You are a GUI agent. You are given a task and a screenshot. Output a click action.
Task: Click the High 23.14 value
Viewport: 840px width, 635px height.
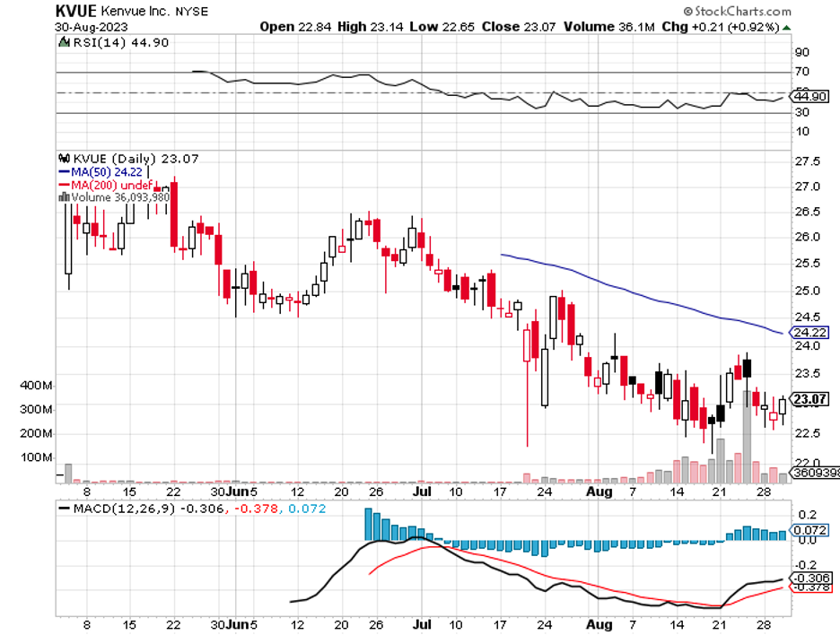point(370,27)
